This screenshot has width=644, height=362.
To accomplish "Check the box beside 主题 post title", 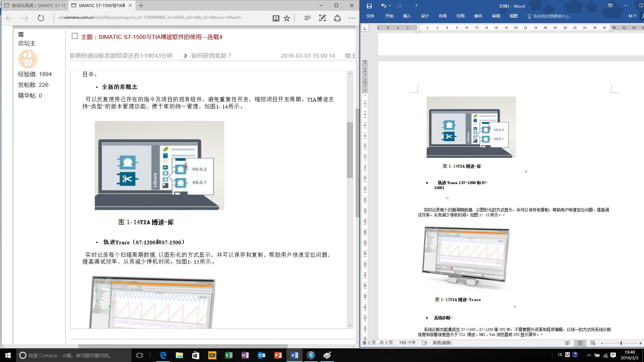I will tap(75, 36).
